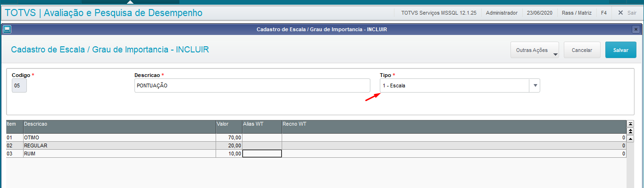Image resolution: width=644 pixels, height=188 pixels.
Task: Click the page-up double arrow icon
Action: pyautogui.click(x=630, y=131)
